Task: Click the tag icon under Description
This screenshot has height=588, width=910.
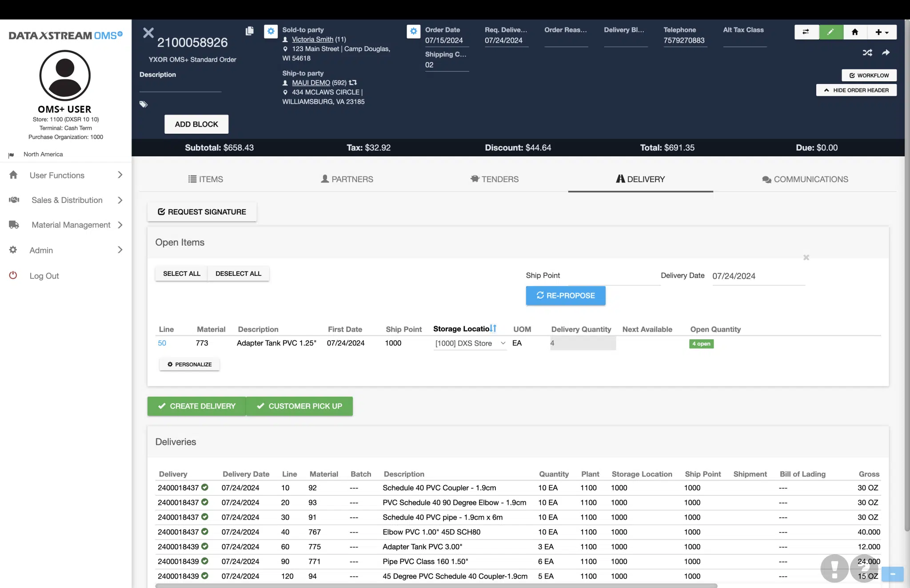Action: [x=143, y=104]
